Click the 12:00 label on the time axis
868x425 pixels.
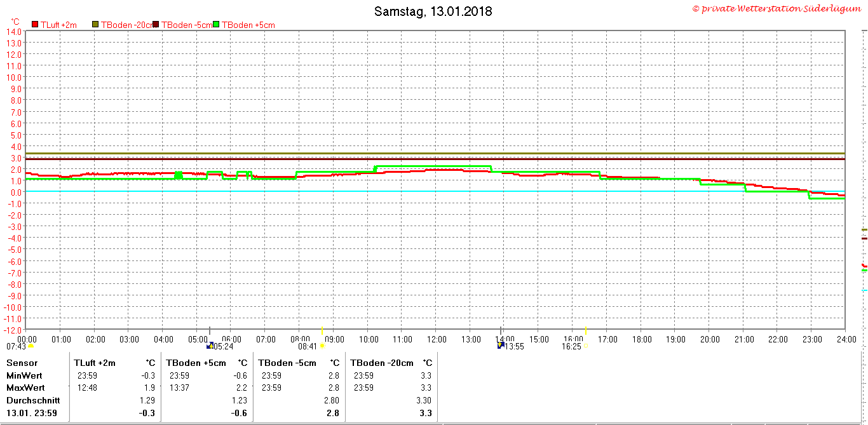[x=436, y=339]
